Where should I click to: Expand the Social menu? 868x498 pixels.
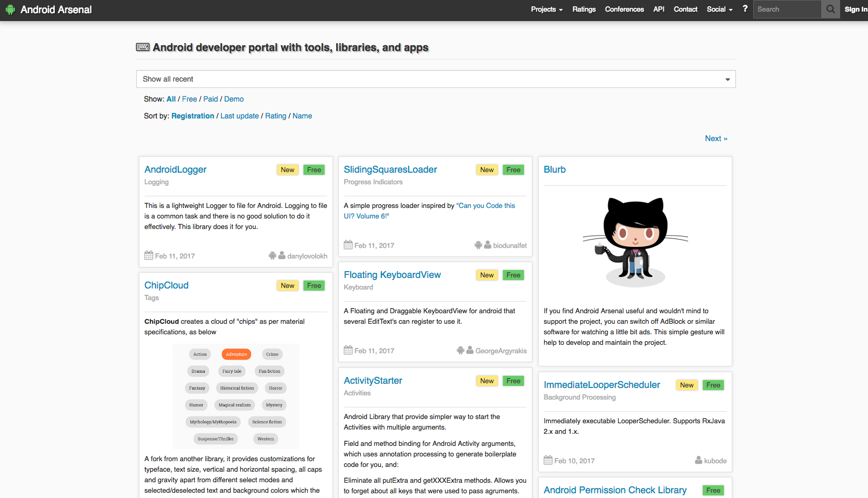coord(719,9)
